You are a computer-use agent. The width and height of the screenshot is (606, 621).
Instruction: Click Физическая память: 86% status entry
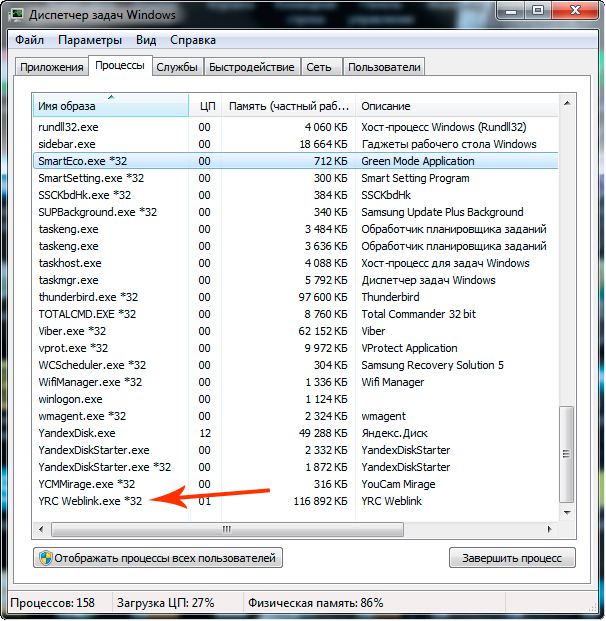(316, 603)
